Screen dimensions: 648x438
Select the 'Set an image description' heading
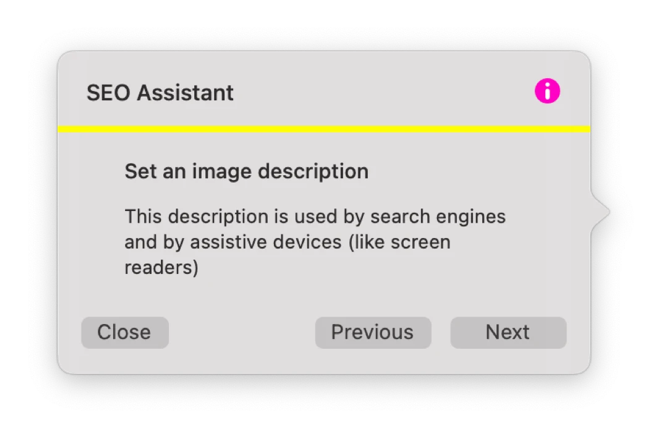[x=247, y=171]
